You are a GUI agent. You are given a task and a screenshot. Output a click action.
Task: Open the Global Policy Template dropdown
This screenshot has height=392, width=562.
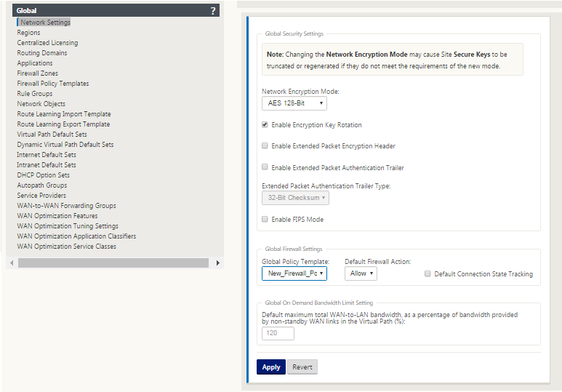click(294, 273)
